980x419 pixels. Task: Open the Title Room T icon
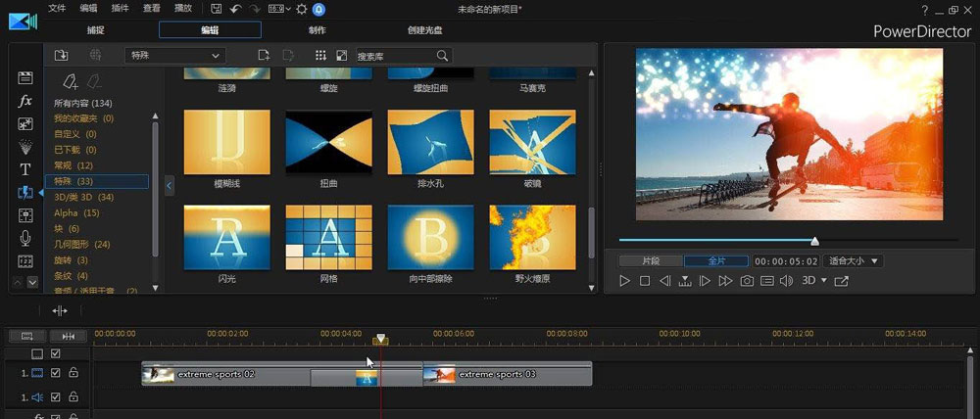pyautogui.click(x=25, y=169)
